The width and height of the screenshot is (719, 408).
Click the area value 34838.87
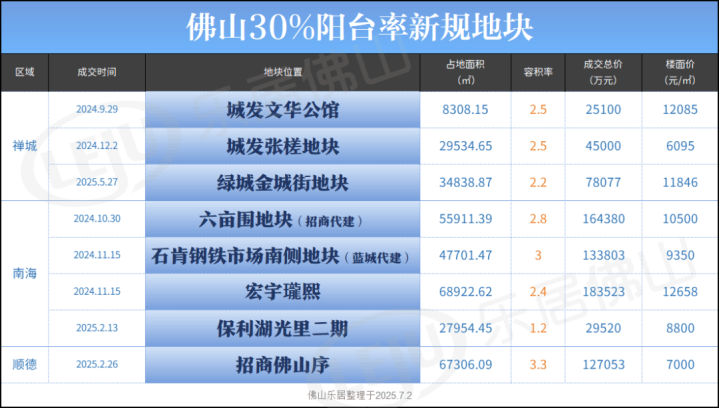[x=465, y=182]
